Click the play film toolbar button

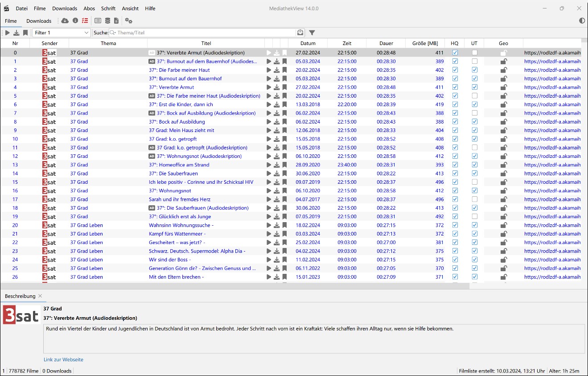(x=8, y=33)
